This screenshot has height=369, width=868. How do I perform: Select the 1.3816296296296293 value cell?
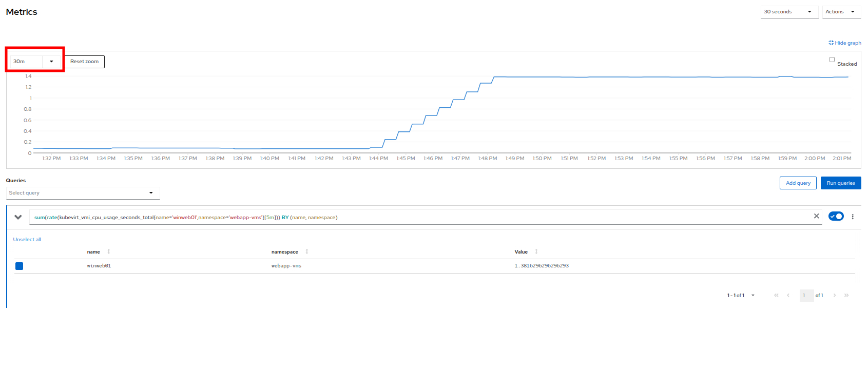[542, 266]
